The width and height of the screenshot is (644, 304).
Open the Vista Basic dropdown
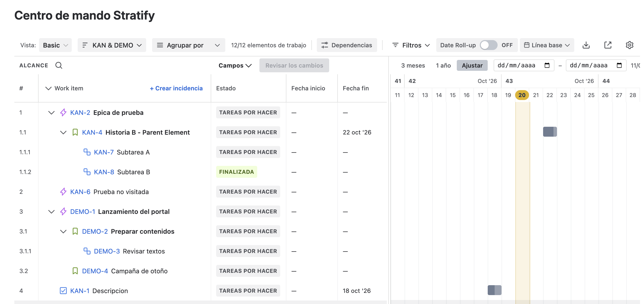pos(55,45)
